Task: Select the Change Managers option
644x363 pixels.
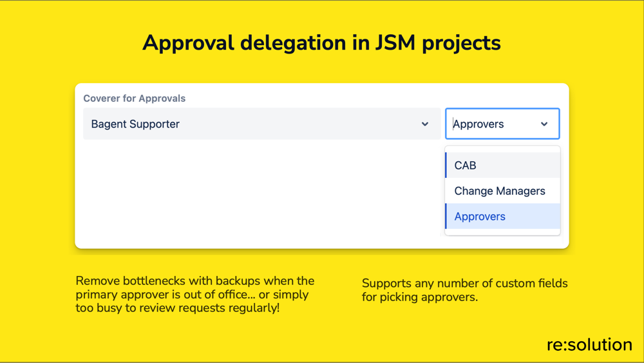Action: tap(503, 191)
